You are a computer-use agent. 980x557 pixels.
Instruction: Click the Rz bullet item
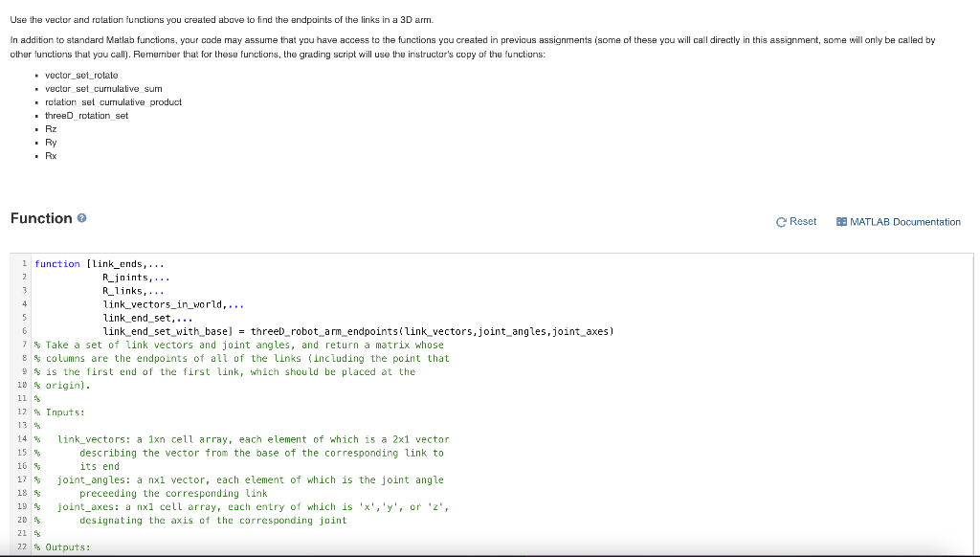coord(50,128)
